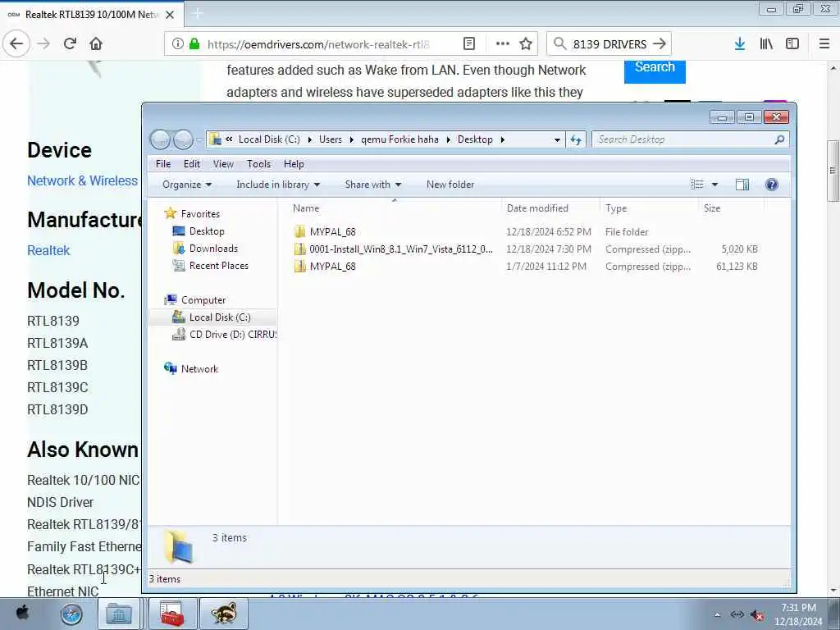Screen dimensions: 840x630
Task: Open the Tools menu in Explorer
Action: 258,164
